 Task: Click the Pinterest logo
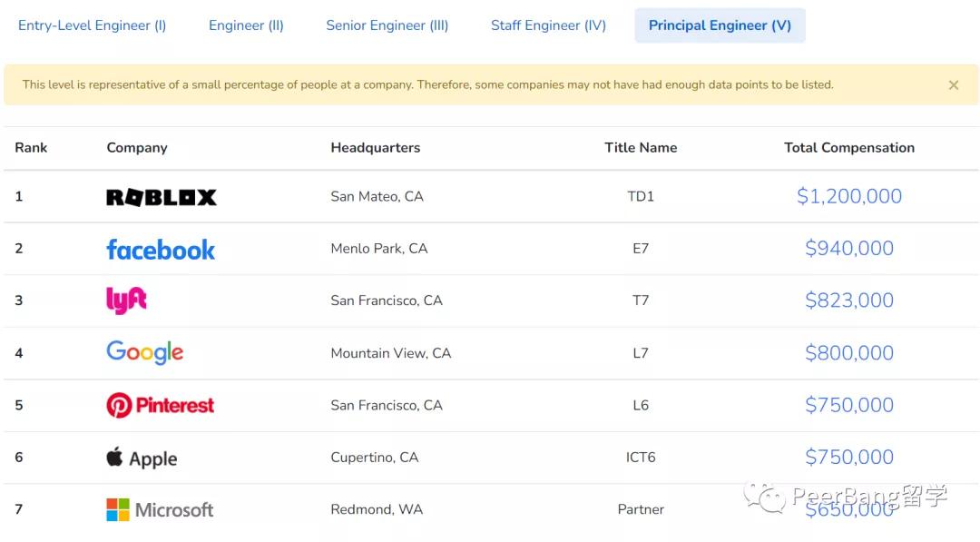161,405
